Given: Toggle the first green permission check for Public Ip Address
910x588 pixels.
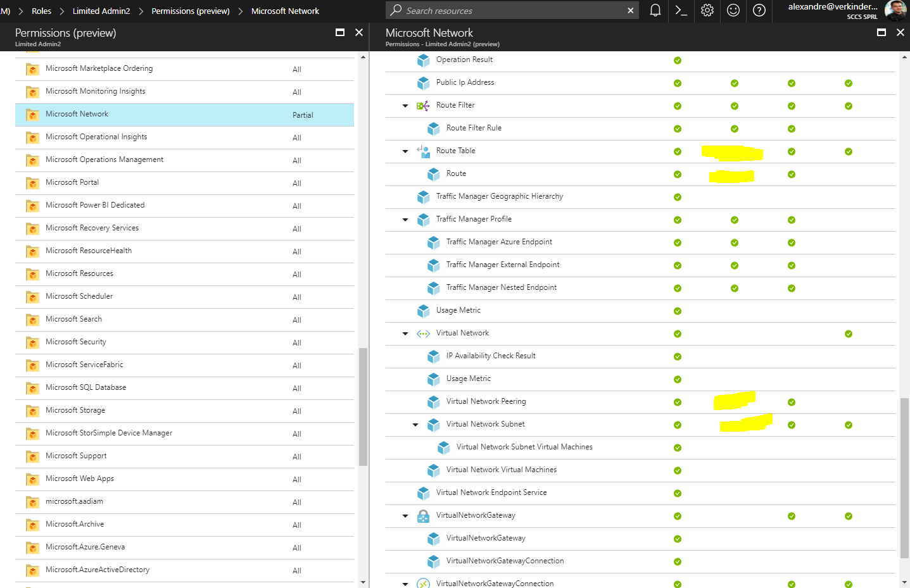Looking at the screenshot, I should click(677, 83).
